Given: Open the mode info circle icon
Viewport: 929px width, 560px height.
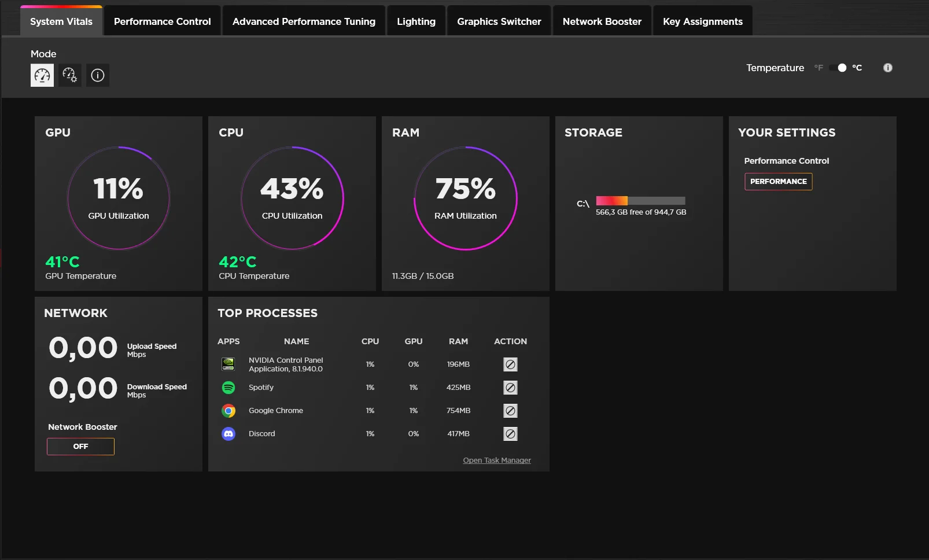Looking at the screenshot, I should pos(98,75).
